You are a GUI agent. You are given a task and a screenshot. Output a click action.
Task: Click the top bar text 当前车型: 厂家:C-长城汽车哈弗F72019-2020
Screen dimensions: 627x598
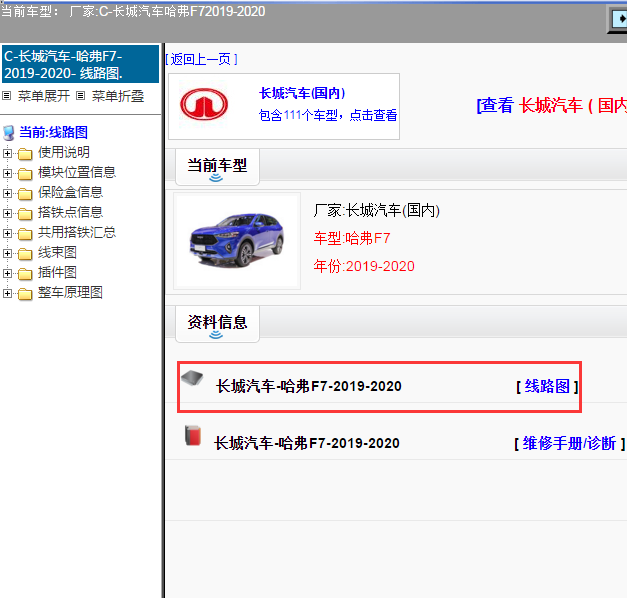[x=133, y=11]
